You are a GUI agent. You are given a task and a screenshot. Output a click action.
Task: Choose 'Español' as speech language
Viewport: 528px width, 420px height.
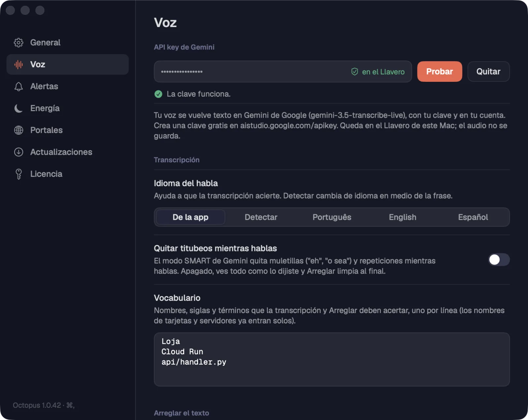click(473, 217)
